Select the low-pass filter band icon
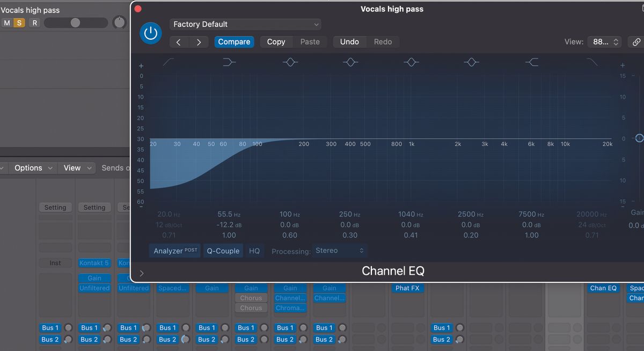The height and width of the screenshot is (351, 644). pos(591,62)
